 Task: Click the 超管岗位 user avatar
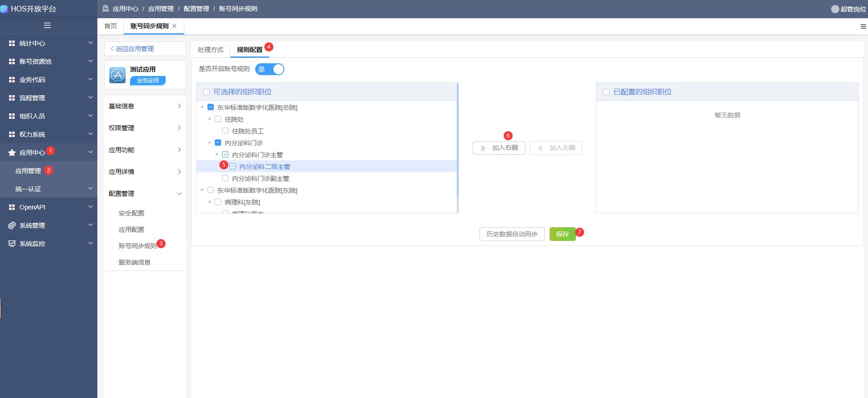click(835, 9)
